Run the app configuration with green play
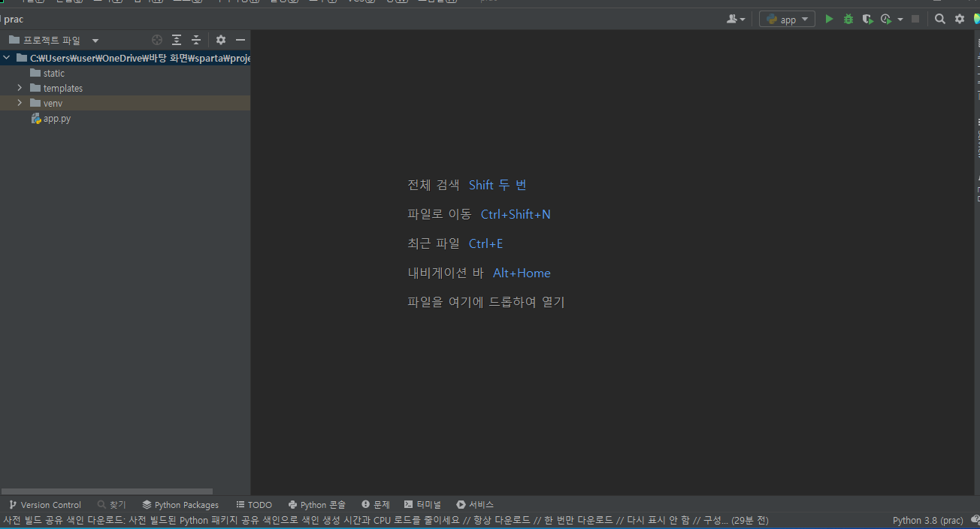Viewport: 980px width, 529px height. pyautogui.click(x=829, y=19)
